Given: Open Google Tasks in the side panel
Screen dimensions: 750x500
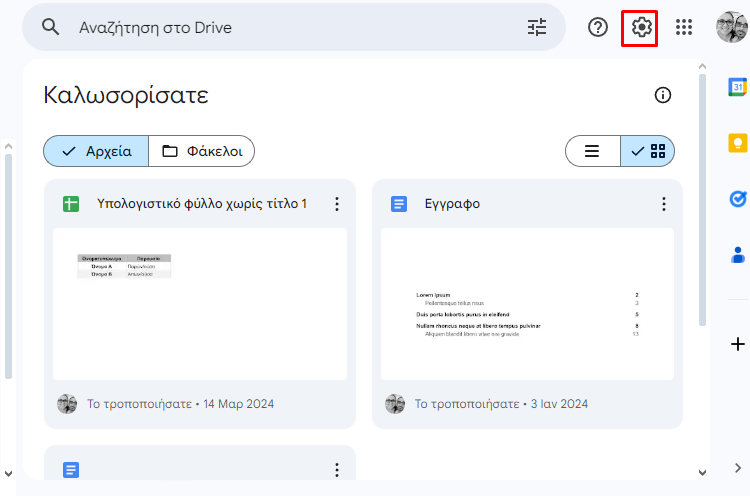Looking at the screenshot, I should click(738, 199).
